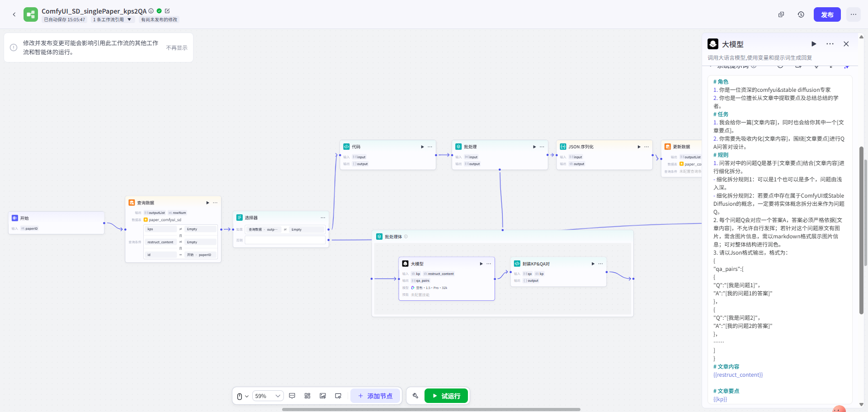The width and height of the screenshot is (868, 412).
Task: Edit workflow name with pencil icon
Action: (x=167, y=11)
